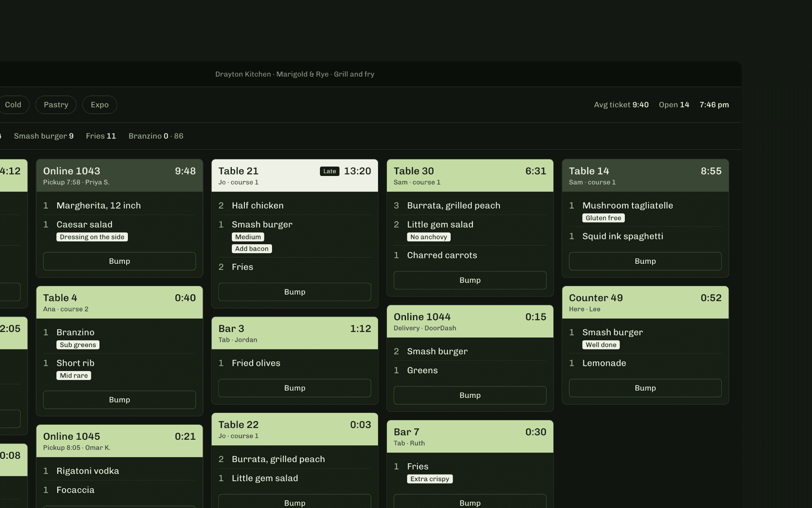Click the Add bacon modifier tag
Screen dimensions: 812x508
(x=252, y=249)
